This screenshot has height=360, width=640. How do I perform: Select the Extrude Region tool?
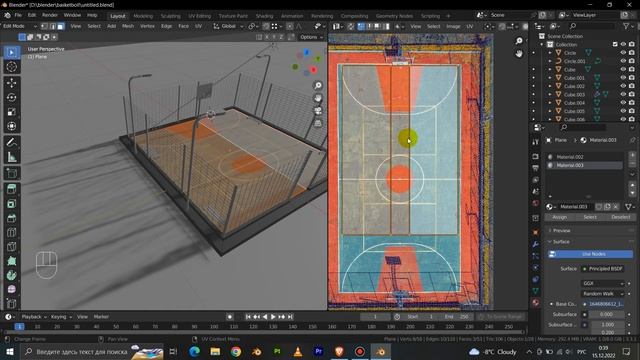coord(11,189)
